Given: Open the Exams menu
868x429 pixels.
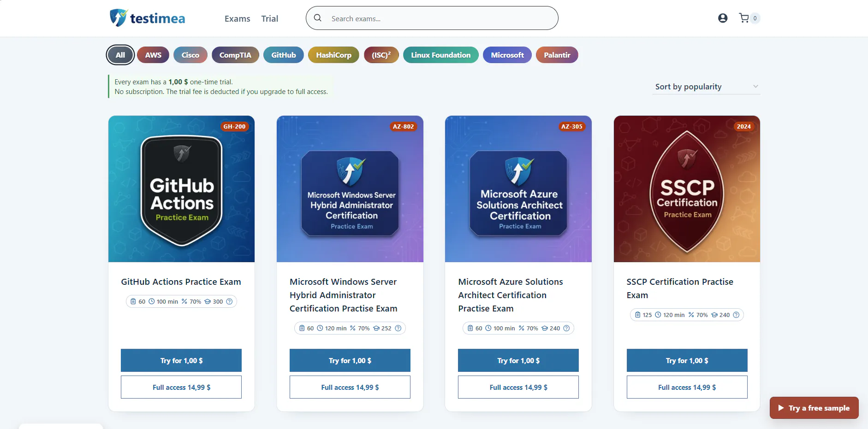Looking at the screenshot, I should (x=237, y=18).
